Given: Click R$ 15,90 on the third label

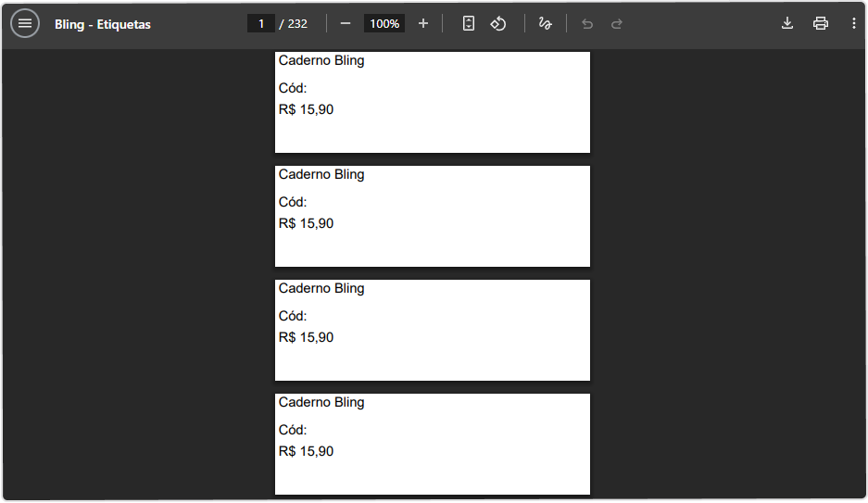Looking at the screenshot, I should (306, 337).
